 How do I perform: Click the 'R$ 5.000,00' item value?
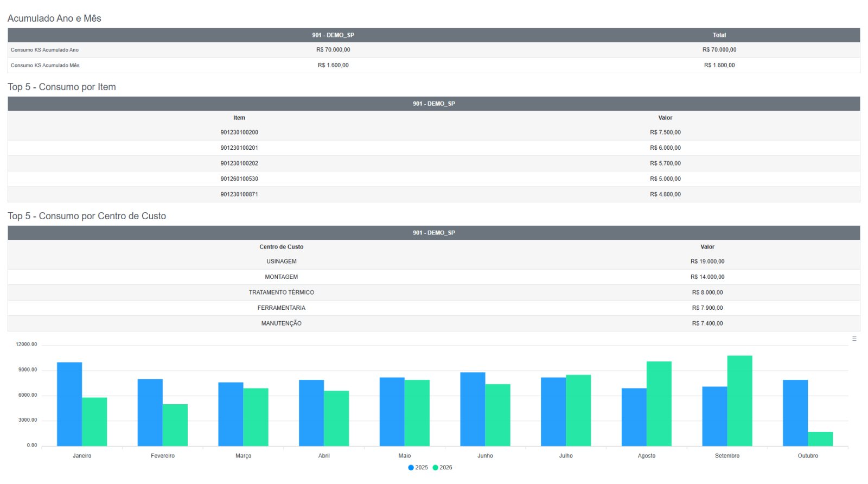coord(665,179)
